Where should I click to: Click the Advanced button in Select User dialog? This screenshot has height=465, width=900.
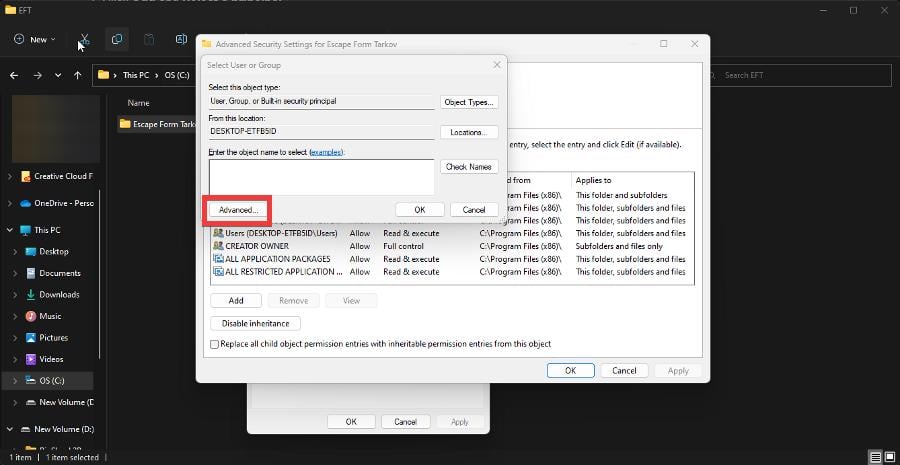click(x=239, y=210)
